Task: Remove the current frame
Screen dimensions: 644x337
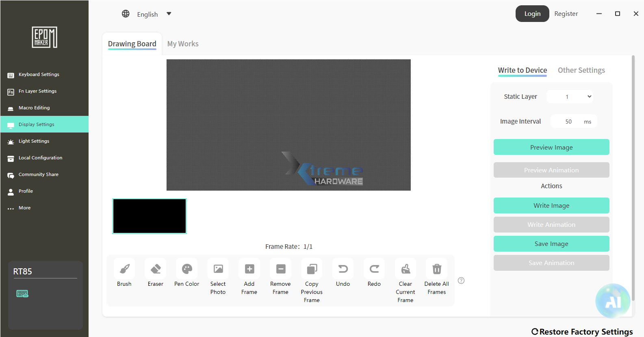Action: (281, 269)
